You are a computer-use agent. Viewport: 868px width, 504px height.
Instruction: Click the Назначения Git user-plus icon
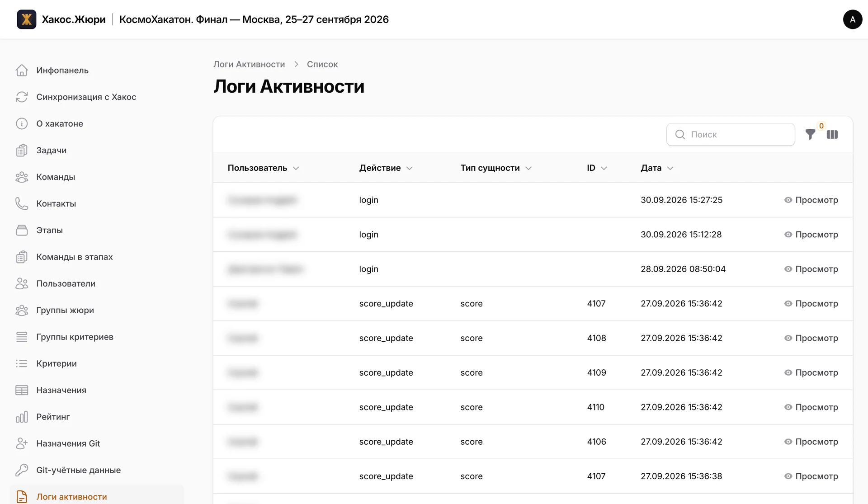click(22, 443)
